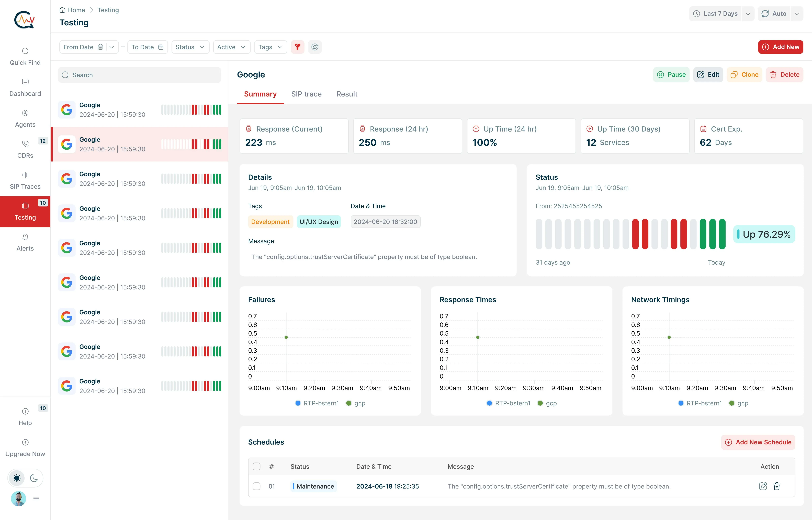The width and height of the screenshot is (812, 520).
Task: Toggle RTP-bstern1 legend in Failures chart
Action: [317, 403]
